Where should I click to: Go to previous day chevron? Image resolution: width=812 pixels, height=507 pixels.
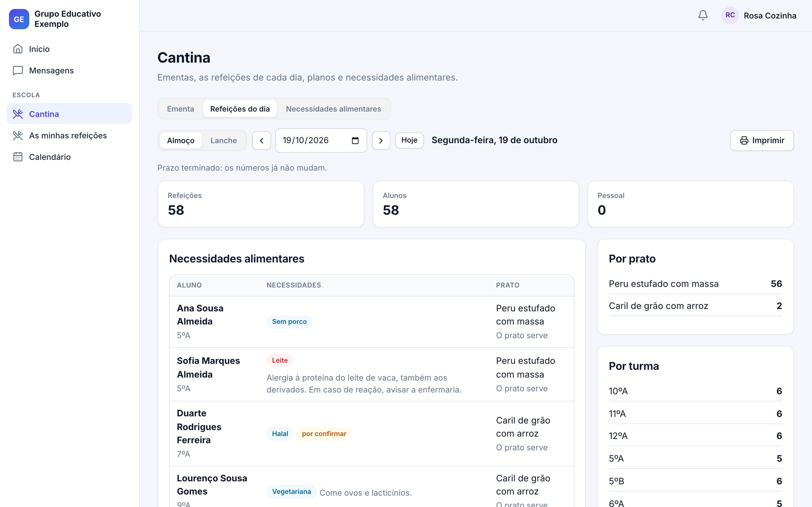point(262,140)
